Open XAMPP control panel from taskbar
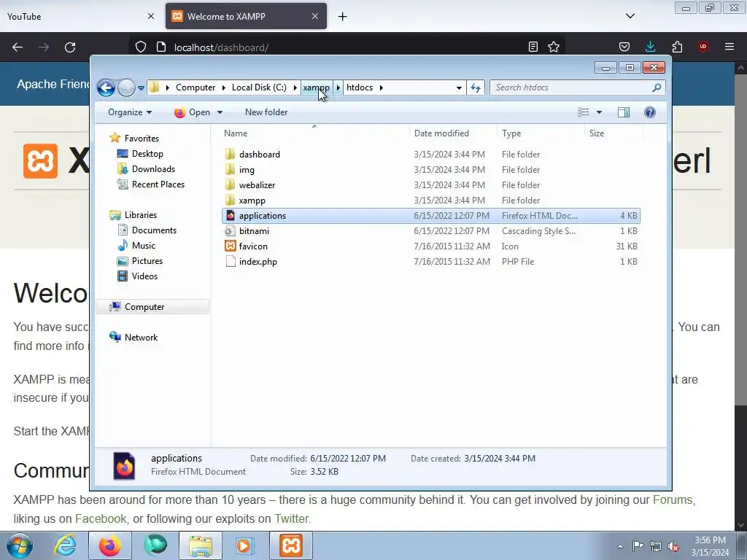 tap(291, 545)
